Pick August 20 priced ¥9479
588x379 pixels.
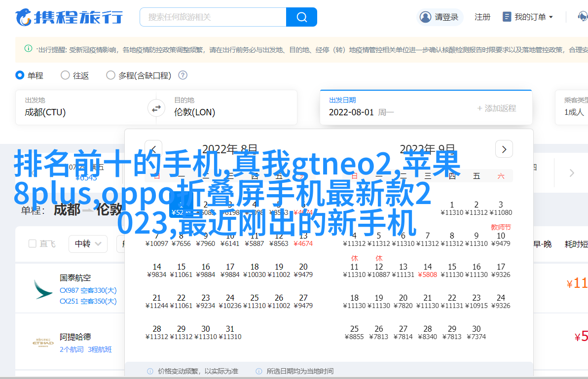point(303,271)
